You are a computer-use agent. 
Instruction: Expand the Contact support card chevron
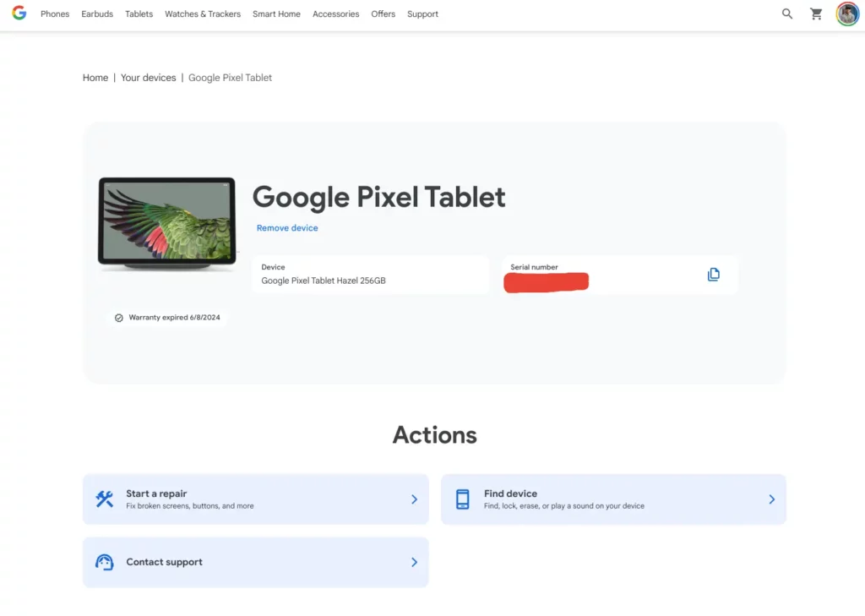point(414,562)
